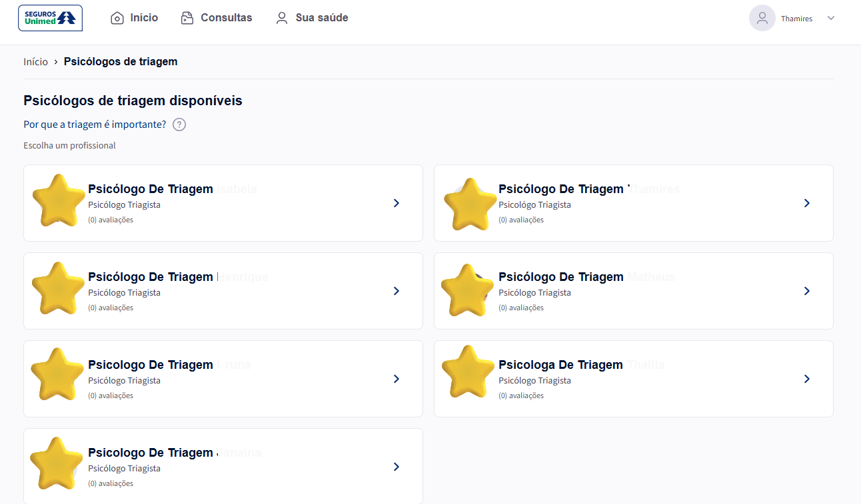Click the Consultas calendar icon

[x=187, y=18]
